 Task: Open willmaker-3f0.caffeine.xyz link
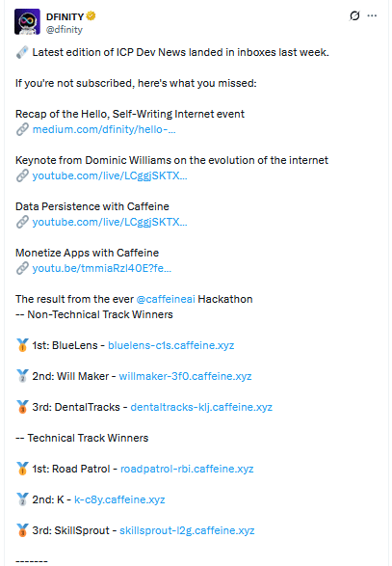(185, 376)
